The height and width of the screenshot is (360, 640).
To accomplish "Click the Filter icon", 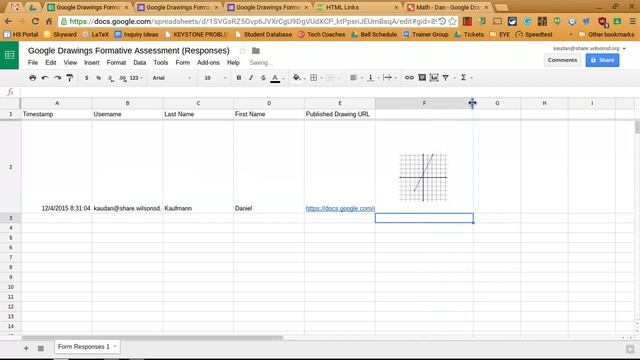I will click(x=446, y=78).
